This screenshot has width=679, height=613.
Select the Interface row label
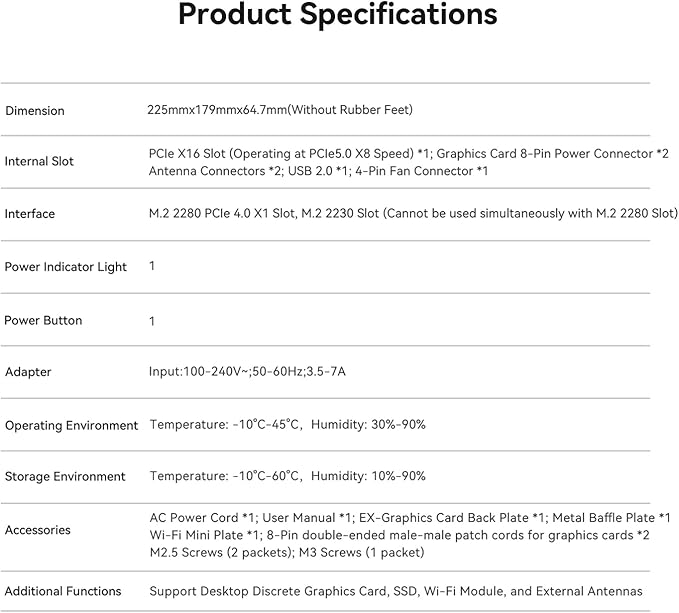[x=29, y=214]
